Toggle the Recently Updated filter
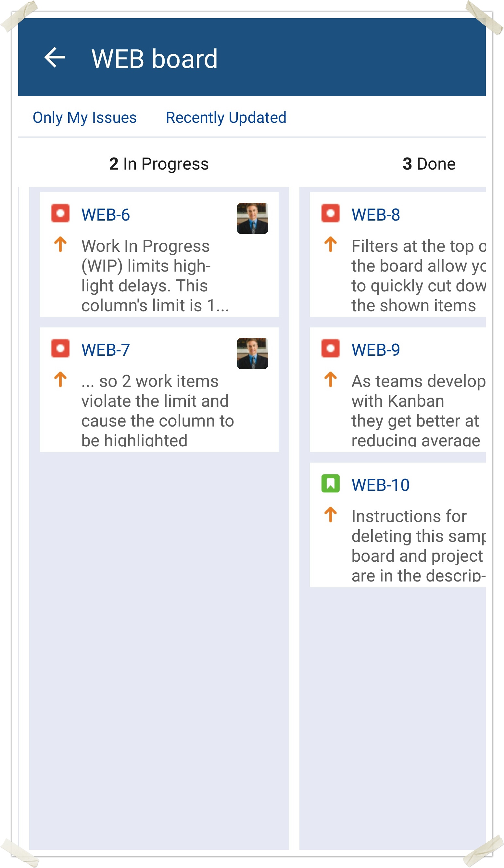504x868 pixels. pyautogui.click(x=226, y=118)
